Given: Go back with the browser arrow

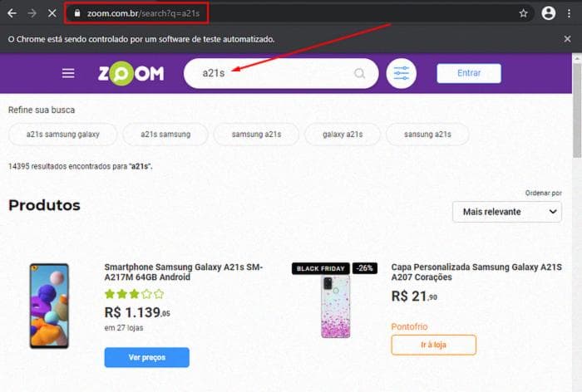Looking at the screenshot, I should 12,13.
